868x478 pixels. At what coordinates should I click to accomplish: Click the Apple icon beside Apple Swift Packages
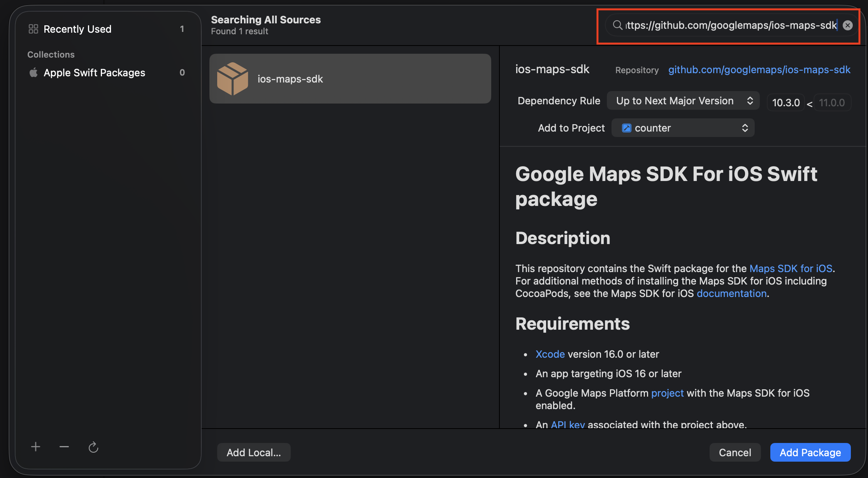(x=33, y=72)
